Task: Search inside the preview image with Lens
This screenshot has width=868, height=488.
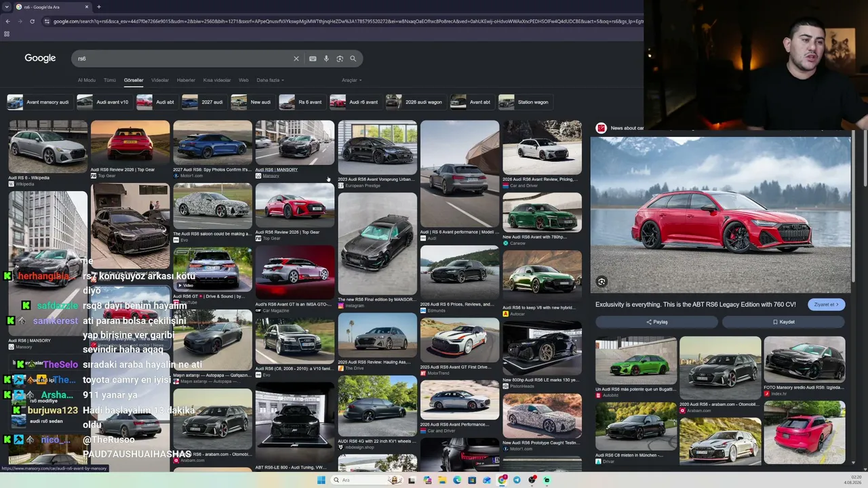Action: 601,281
